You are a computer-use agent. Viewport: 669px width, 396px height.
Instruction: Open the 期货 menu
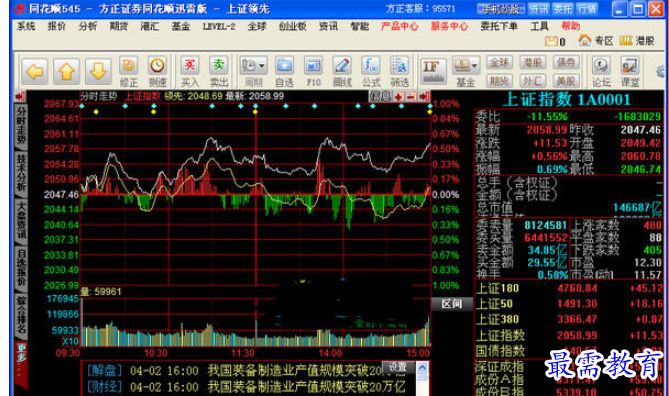pos(119,26)
